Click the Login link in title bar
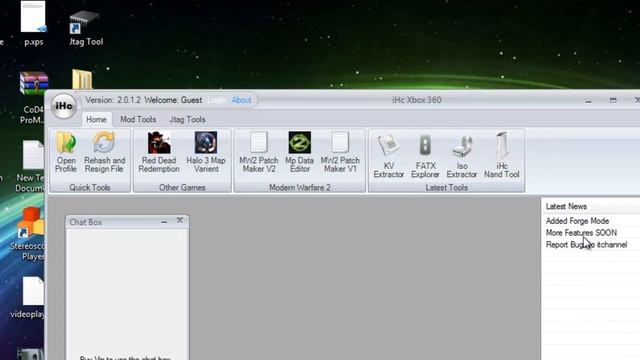 click(x=216, y=100)
